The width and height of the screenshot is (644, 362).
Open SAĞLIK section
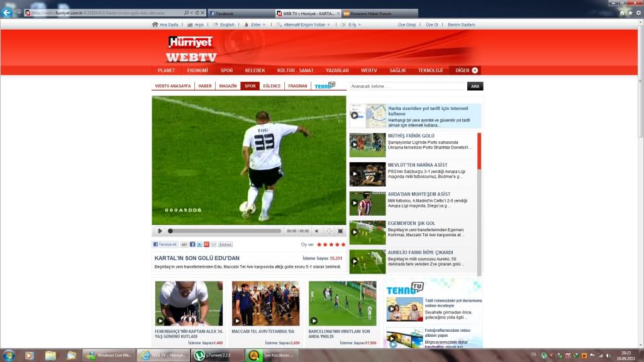coord(397,70)
